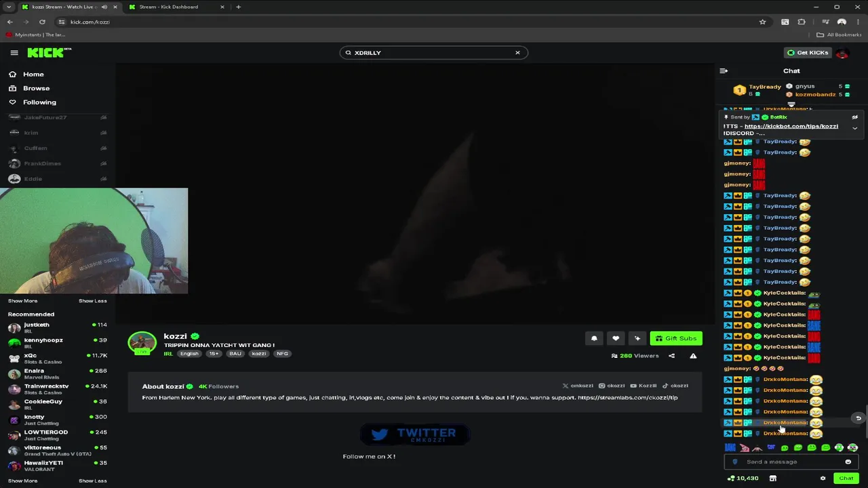Click kozzi's channel avatar with LIVE badge

point(142,343)
